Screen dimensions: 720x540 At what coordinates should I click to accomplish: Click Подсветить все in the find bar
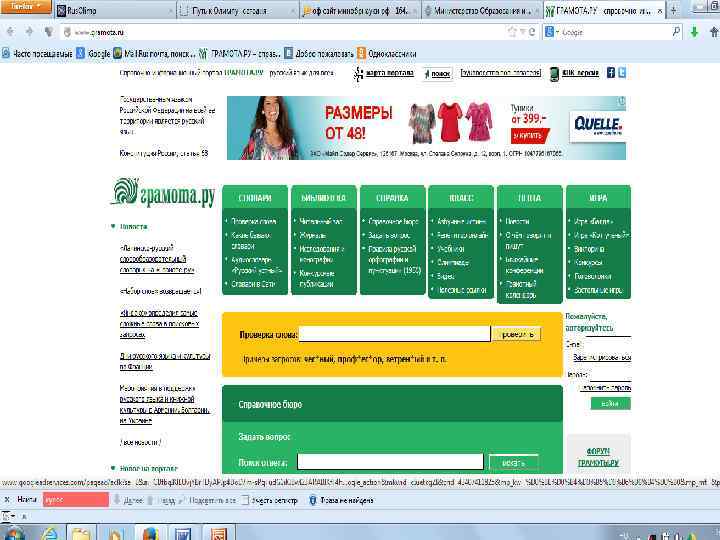[x=208, y=500]
